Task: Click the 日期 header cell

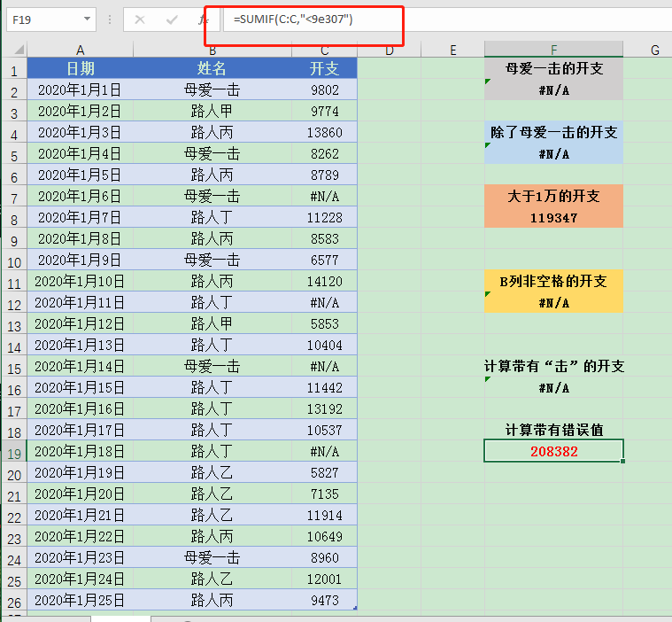Action: [x=81, y=68]
